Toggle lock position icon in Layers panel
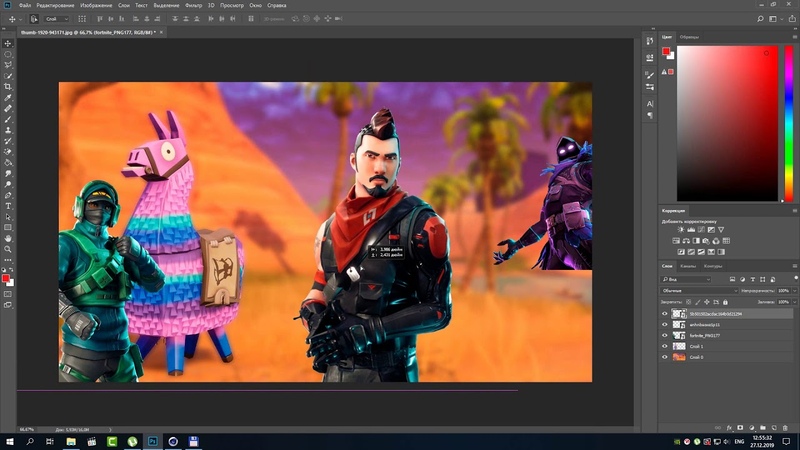 [x=707, y=302]
